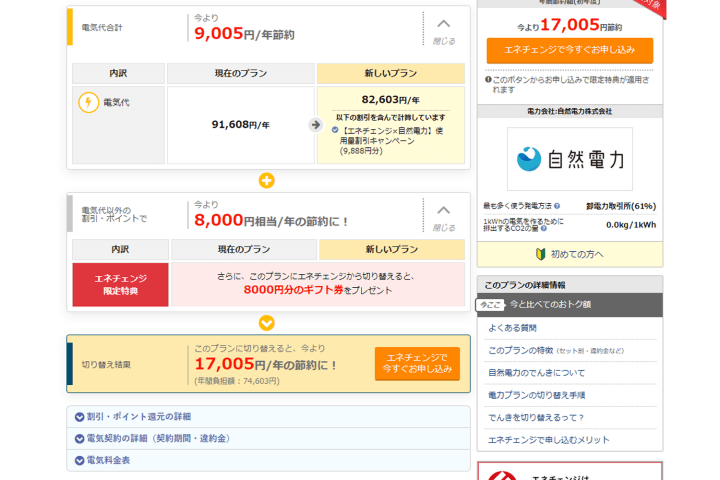The image size is (720, 480).
Task: Click the 今より17,005円節約 text in sidebar
Action: pyautogui.click(x=570, y=25)
